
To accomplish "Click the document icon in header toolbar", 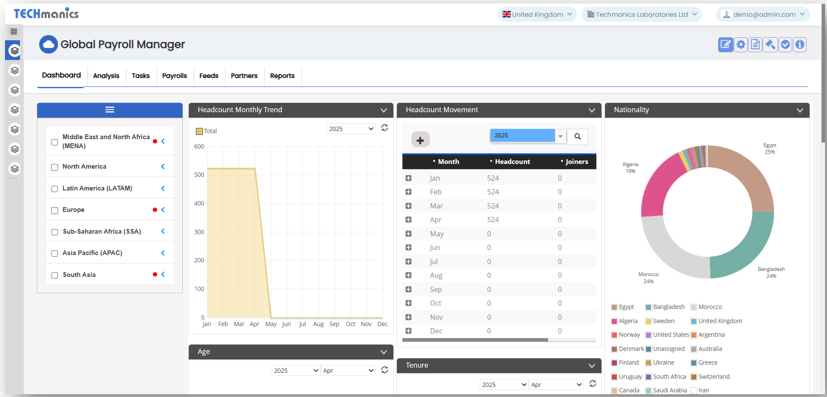I will [x=755, y=45].
